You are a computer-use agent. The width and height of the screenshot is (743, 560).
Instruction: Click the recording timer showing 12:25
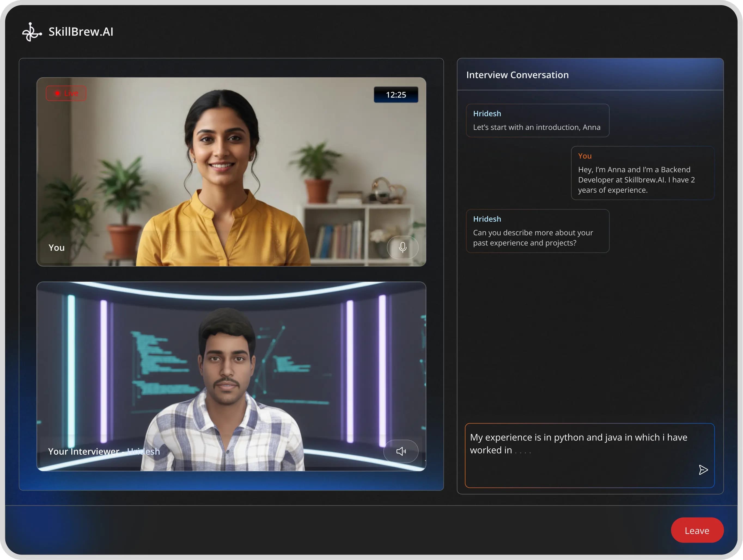[x=396, y=95]
